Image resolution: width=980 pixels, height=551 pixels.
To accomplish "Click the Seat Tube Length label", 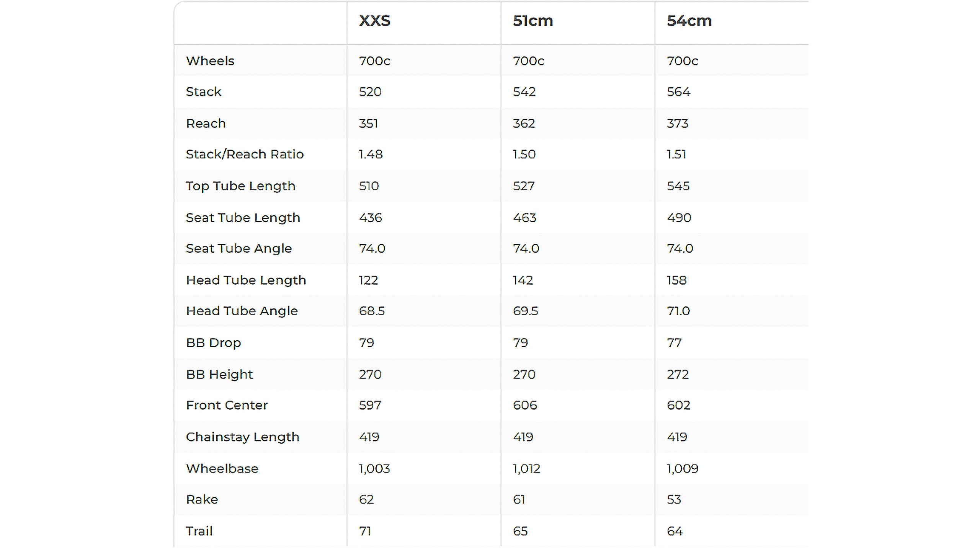I will (x=243, y=218).
